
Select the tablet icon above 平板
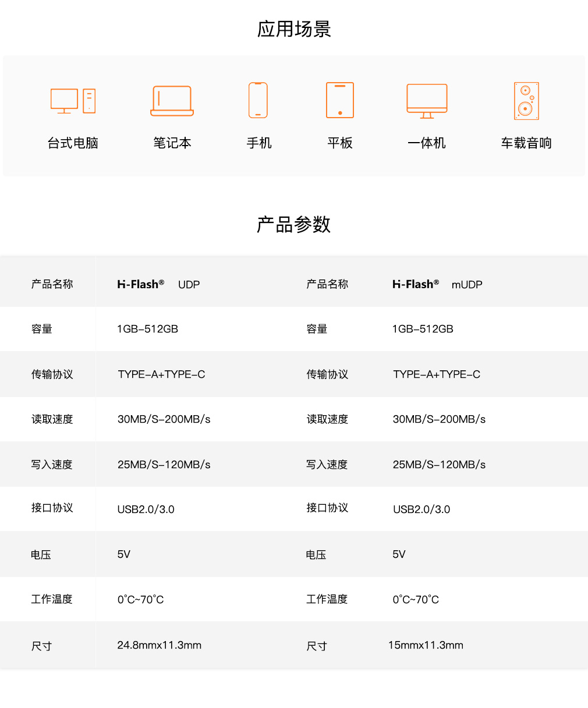[340, 100]
